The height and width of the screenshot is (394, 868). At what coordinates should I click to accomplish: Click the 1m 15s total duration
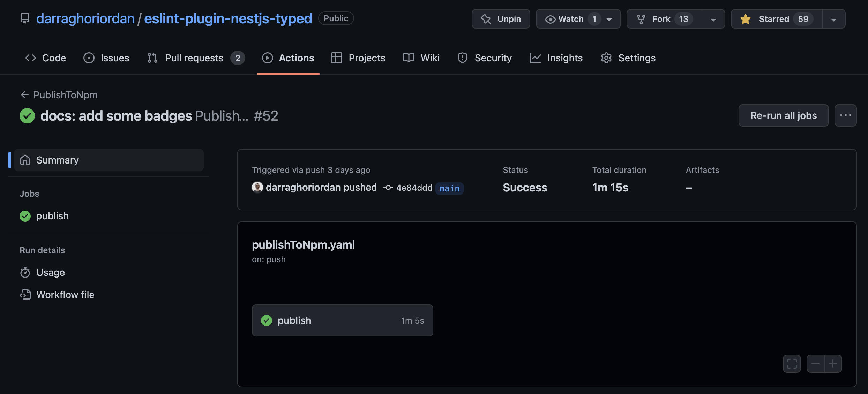pos(610,188)
